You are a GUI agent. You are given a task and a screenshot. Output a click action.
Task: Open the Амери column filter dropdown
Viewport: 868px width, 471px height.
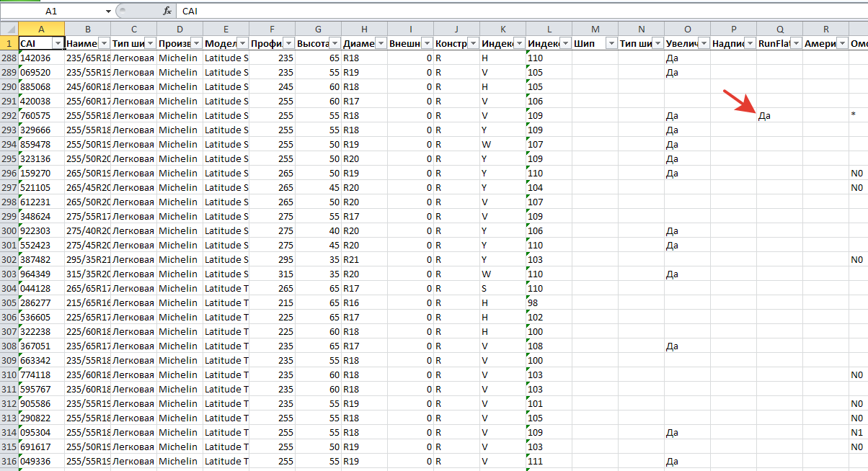[841, 43]
